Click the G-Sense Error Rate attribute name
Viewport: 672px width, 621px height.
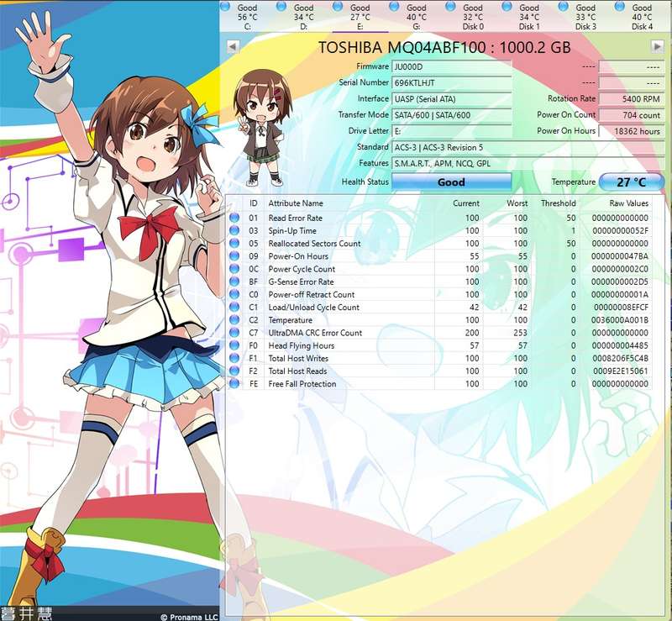coord(301,282)
